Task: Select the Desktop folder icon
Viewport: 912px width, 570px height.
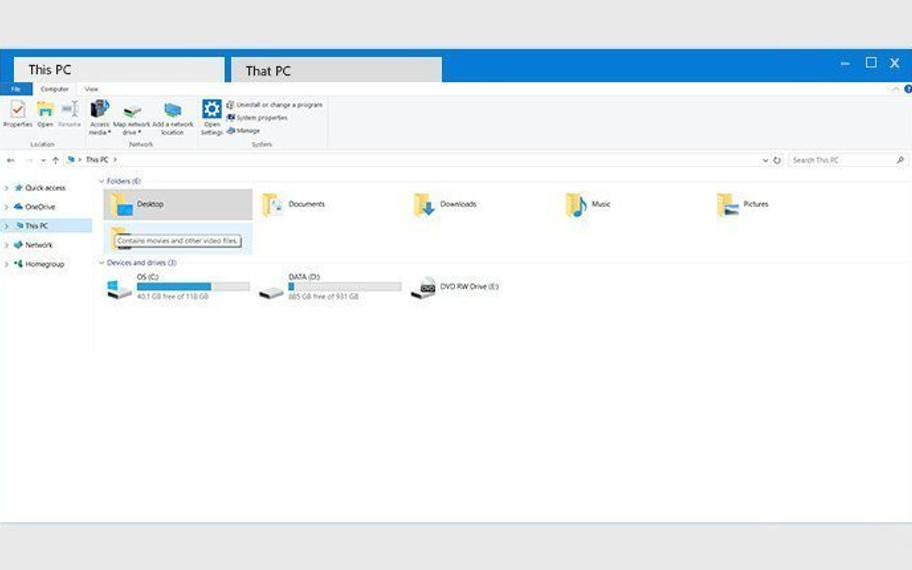Action: 122,205
